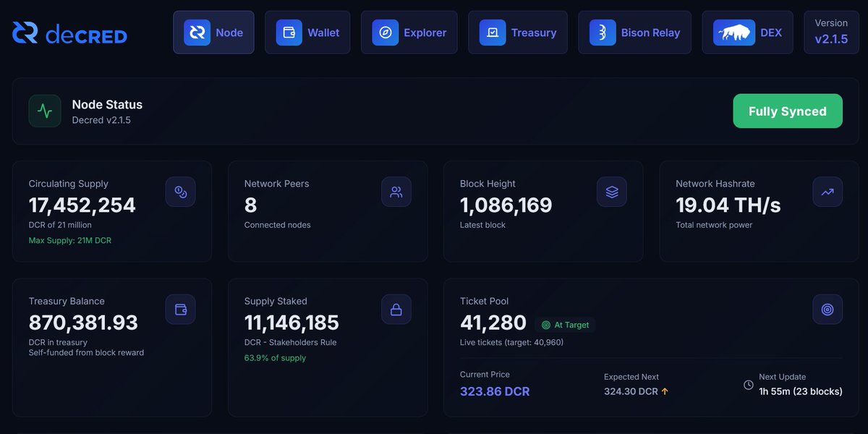Click the Block Height layers icon
868x434 pixels.
pyautogui.click(x=612, y=192)
